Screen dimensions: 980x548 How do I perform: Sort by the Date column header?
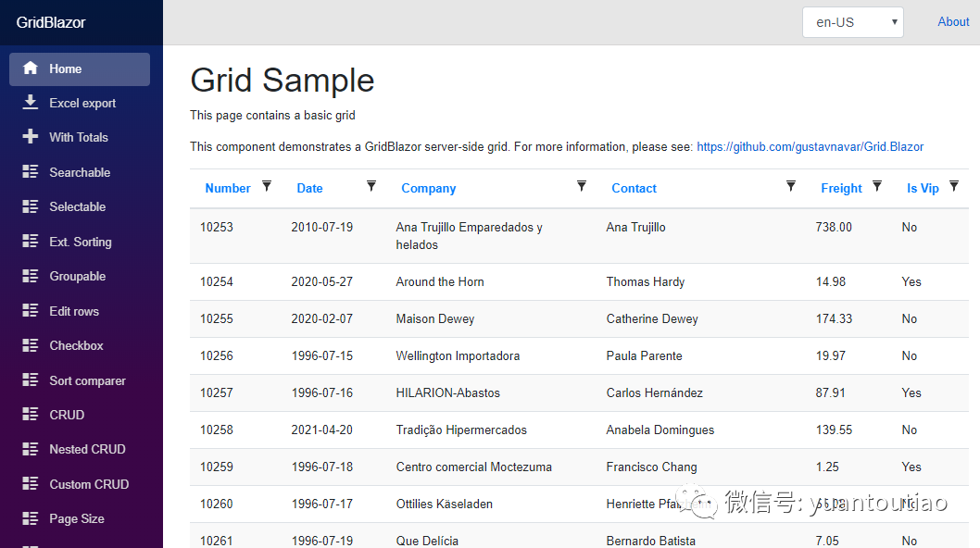pos(309,188)
